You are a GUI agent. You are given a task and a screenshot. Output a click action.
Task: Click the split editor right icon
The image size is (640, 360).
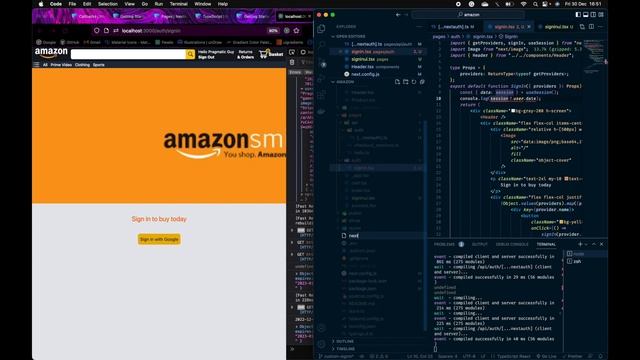(591, 27)
